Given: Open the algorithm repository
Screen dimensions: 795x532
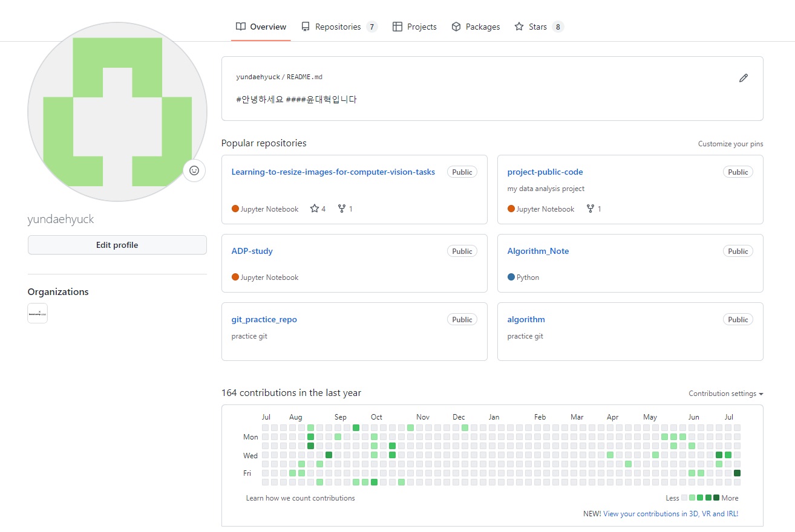Looking at the screenshot, I should click(x=526, y=319).
